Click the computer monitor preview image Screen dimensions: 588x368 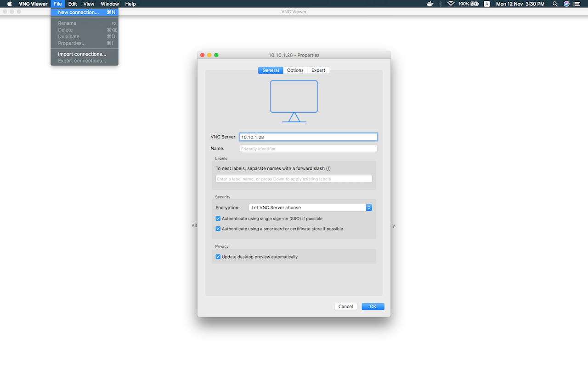[294, 101]
